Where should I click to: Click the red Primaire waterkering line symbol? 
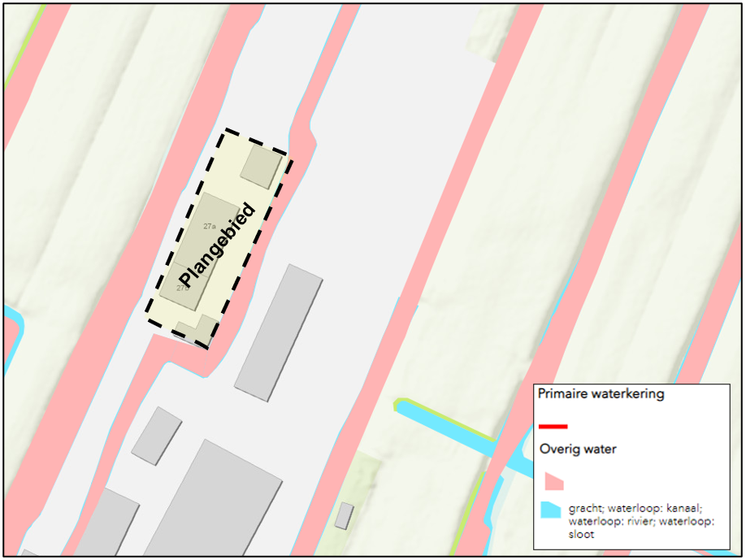[553, 427]
